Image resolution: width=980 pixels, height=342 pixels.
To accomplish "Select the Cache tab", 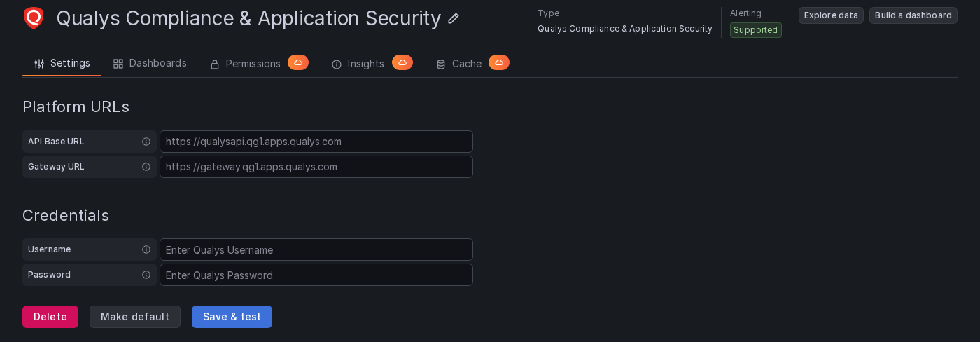I will pyautogui.click(x=459, y=64).
